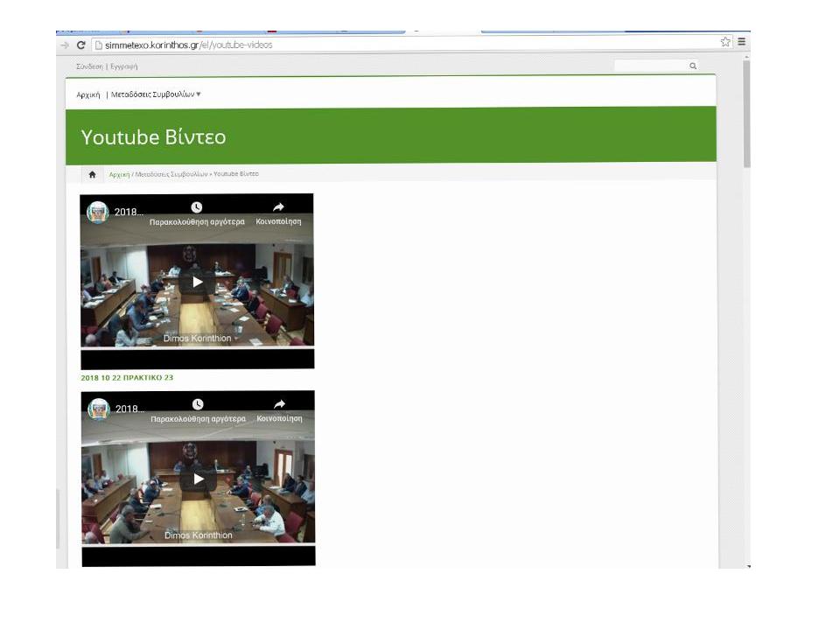Open the Αρχική menu item
Viewport: 840px width, 630px height.
pyautogui.click(x=87, y=94)
